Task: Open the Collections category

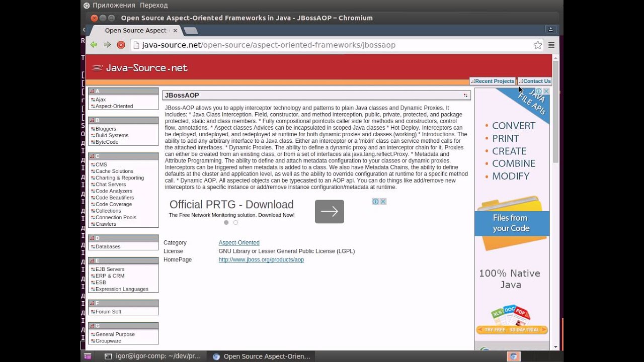Action: tap(108, 210)
